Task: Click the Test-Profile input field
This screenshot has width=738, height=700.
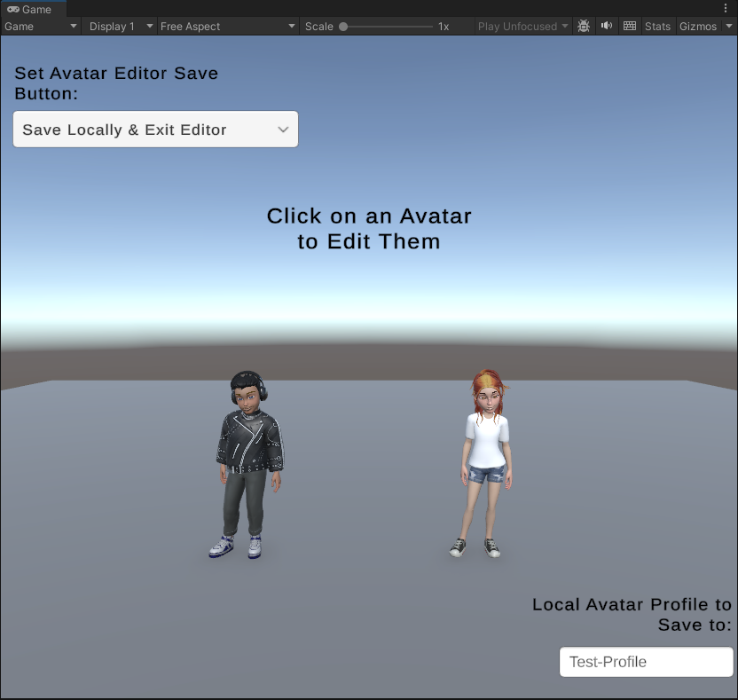Action: [646, 662]
